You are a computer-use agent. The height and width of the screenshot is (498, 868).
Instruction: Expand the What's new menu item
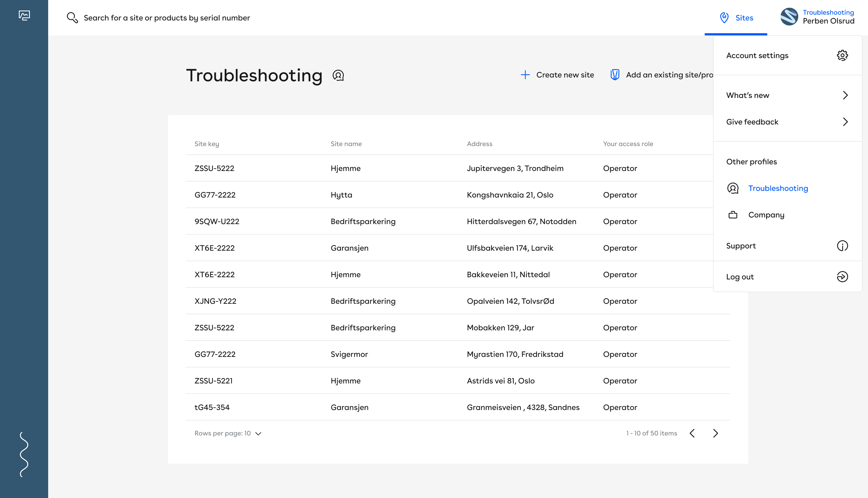(x=787, y=95)
